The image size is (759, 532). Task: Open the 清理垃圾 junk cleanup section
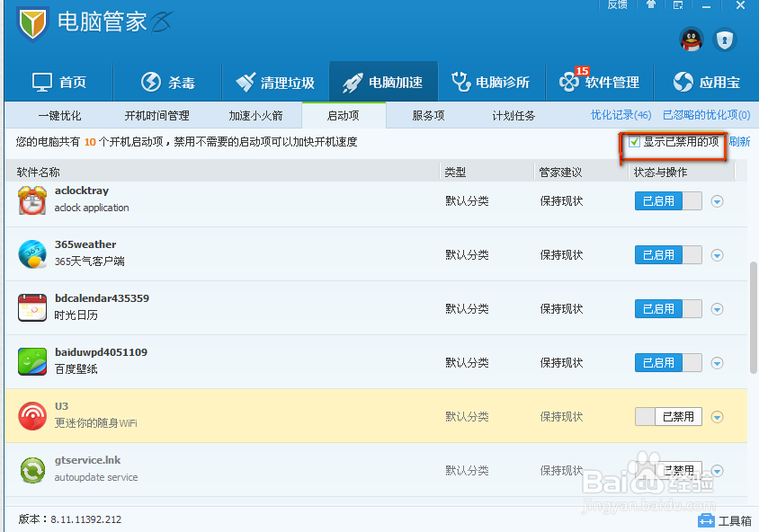pos(275,82)
